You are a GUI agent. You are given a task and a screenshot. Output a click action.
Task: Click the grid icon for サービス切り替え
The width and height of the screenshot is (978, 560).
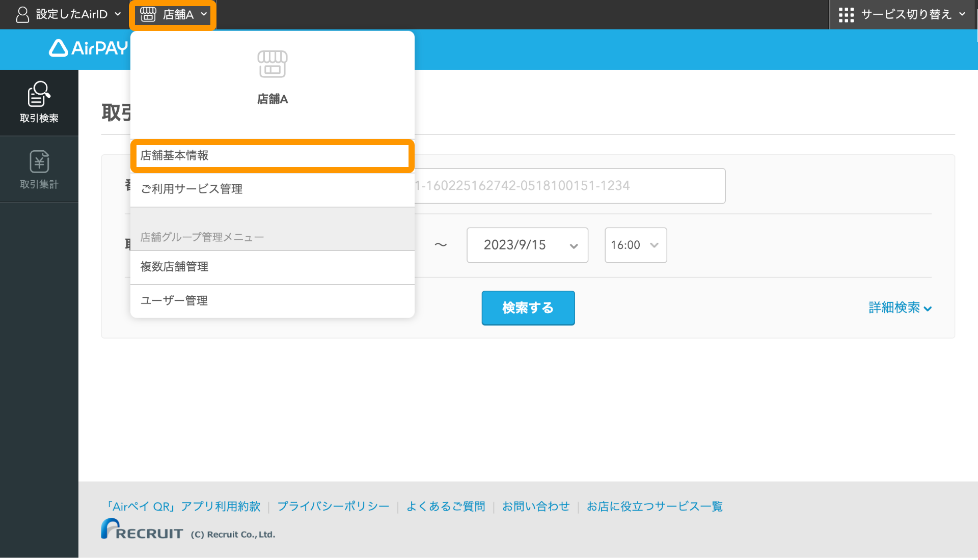pyautogui.click(x=846, y=14)
